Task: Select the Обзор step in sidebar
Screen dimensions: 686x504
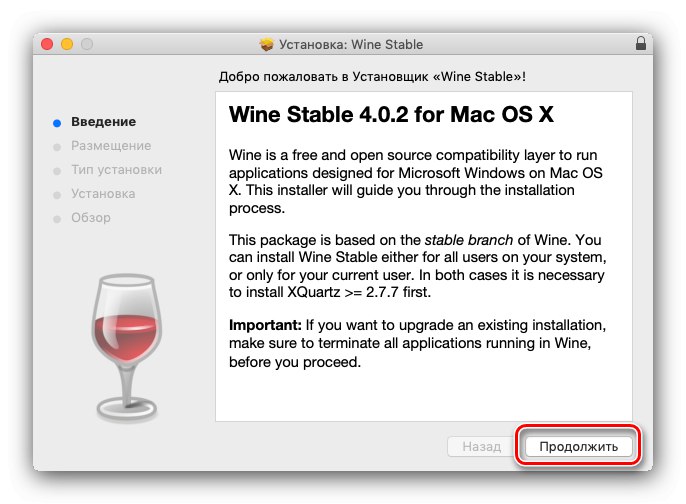Action: pyautogui.click(x=91, y=218)
